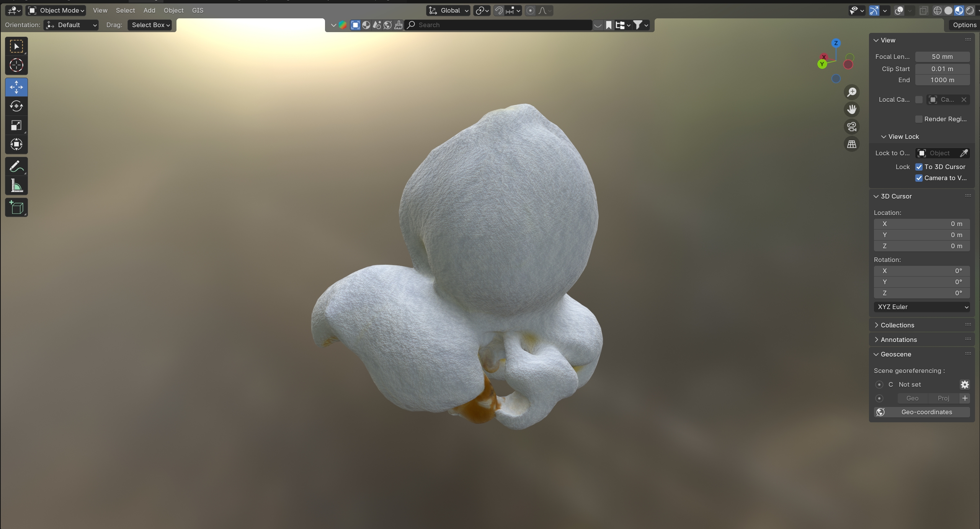Open the GIS menu
Viewport: 980px width, 529px height.
[198, 10]
